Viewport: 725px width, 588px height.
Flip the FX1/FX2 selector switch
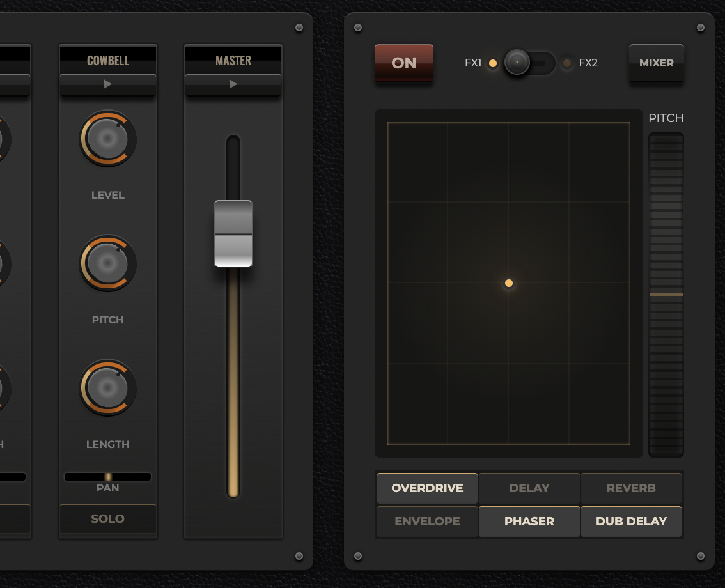click(529, 63)
